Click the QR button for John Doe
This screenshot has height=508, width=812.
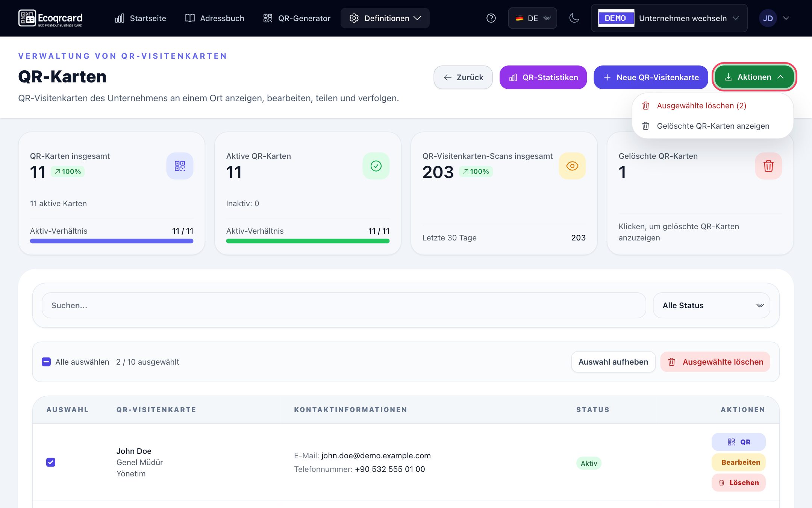tap(738, 442)
